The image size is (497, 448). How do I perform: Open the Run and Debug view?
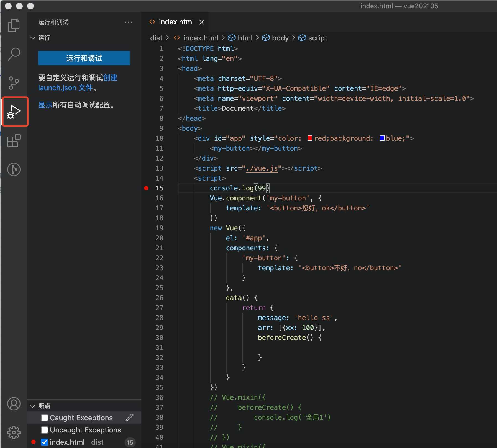[14, 112]
